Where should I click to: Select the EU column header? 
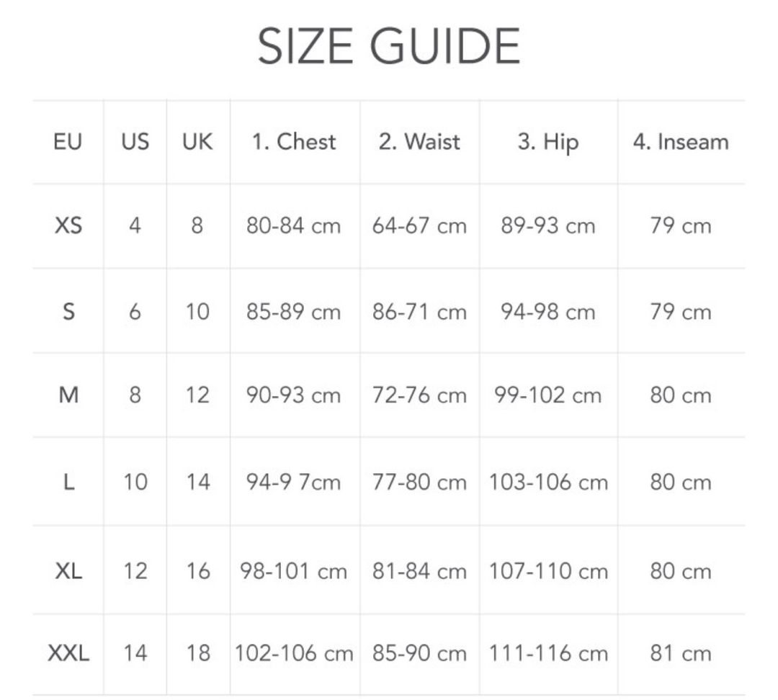click(68, 142)
